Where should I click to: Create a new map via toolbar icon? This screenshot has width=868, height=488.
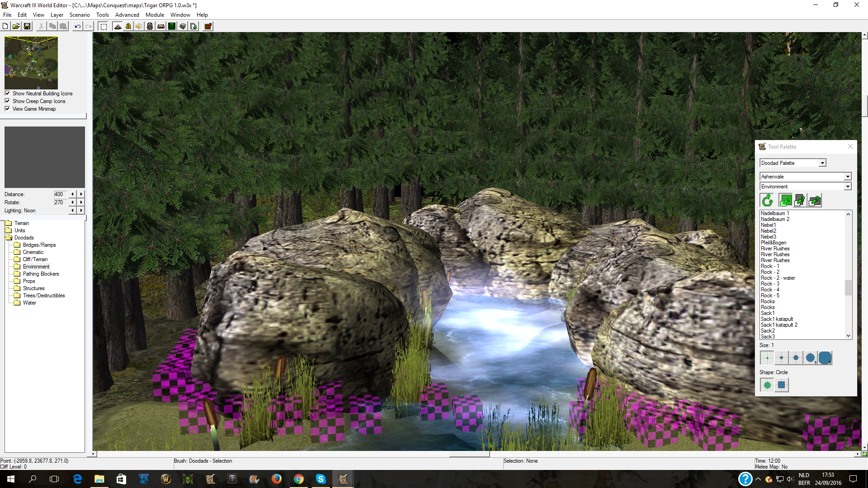[5, 26]
